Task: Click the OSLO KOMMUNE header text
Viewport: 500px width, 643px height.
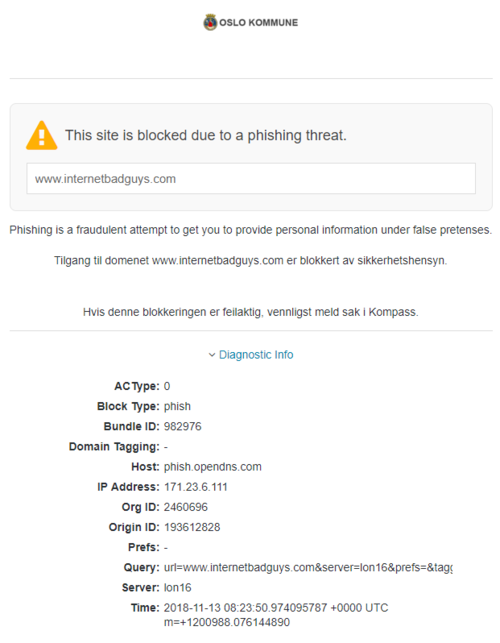Action: [x=258, y=23]
